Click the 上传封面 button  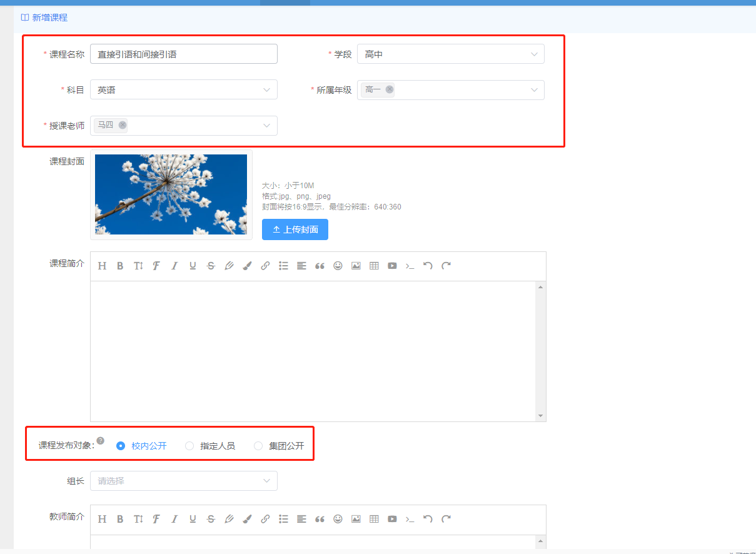coord(295,229)
